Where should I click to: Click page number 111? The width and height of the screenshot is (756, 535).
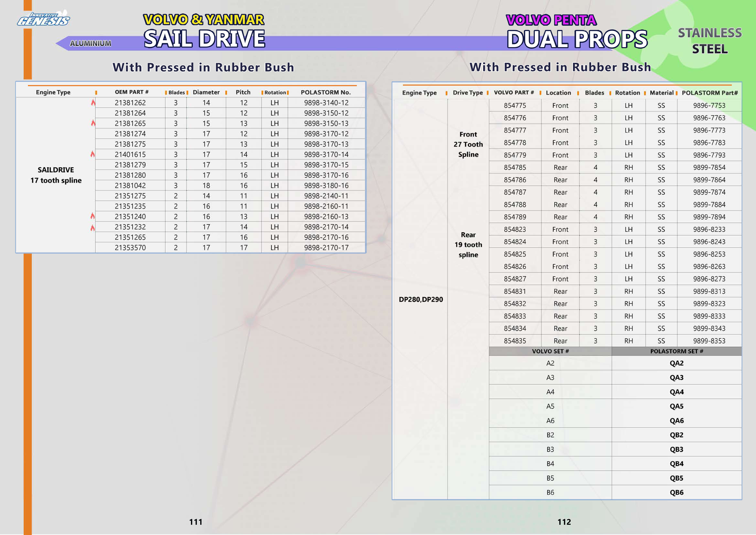click(196, 522)
